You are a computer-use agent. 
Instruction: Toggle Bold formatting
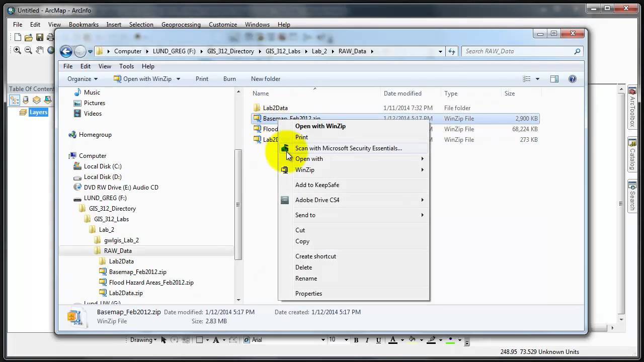coord(356,340)
